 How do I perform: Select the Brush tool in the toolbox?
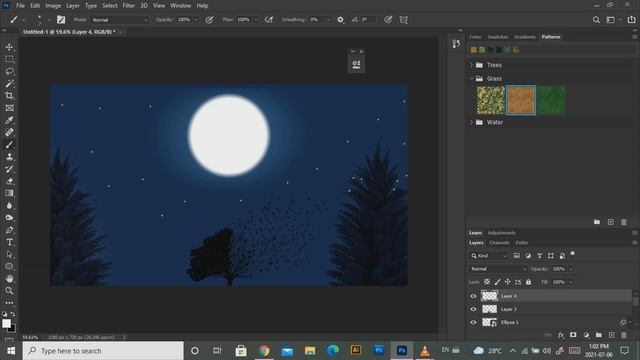(x=9, y=145)
